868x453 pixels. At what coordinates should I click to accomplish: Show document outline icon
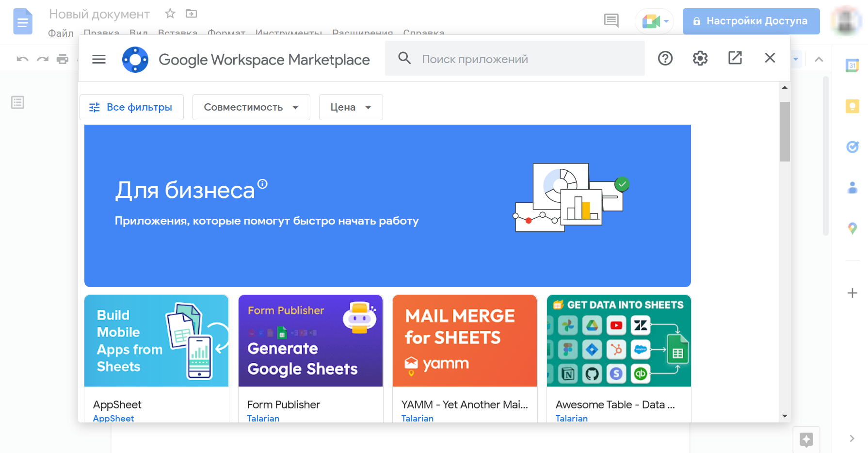(x=18, y=102)
